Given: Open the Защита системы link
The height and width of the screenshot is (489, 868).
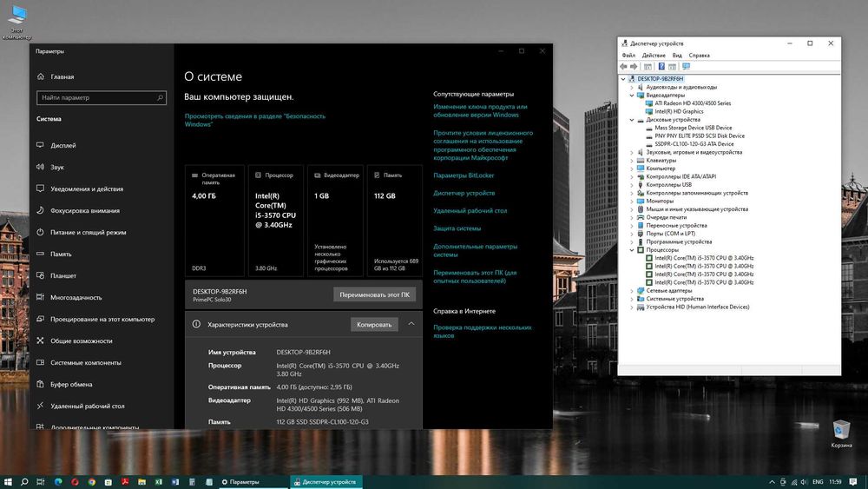Looking at the screenshot, I should (457, 228).
